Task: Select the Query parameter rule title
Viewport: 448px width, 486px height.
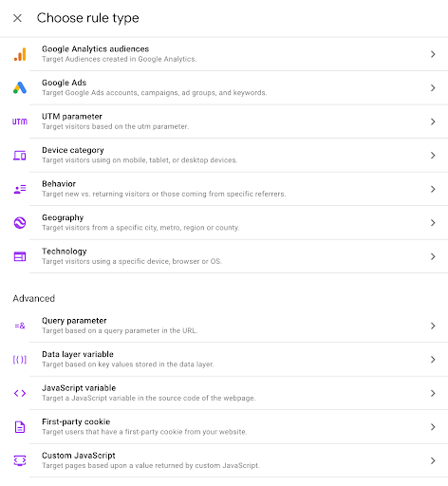Action: pyautogui.click(x=74, y=321)
